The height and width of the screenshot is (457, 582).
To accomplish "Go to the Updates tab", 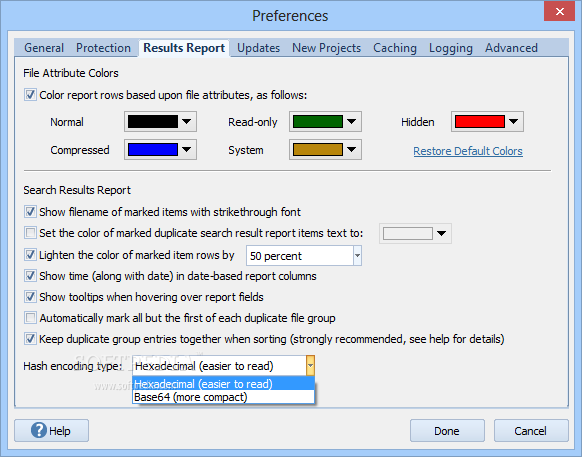I will [x=258, y=48].
